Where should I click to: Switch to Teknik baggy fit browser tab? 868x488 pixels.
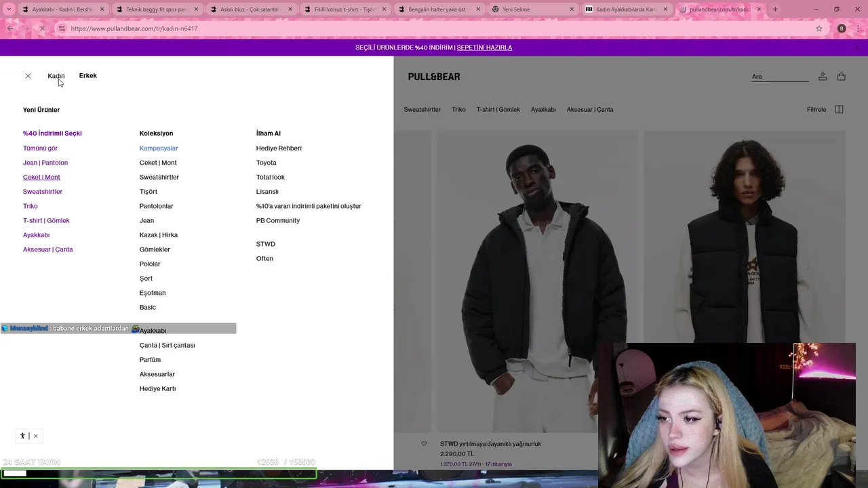click(156, 9)
